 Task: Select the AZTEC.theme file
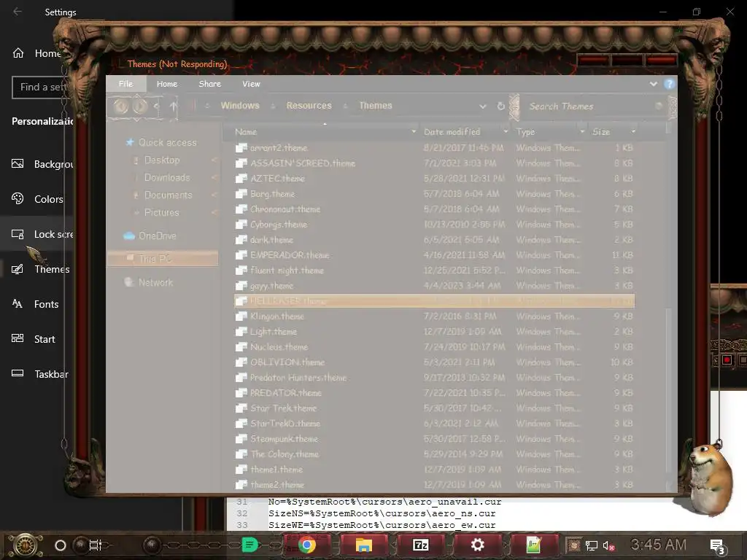tap(434, 179)
